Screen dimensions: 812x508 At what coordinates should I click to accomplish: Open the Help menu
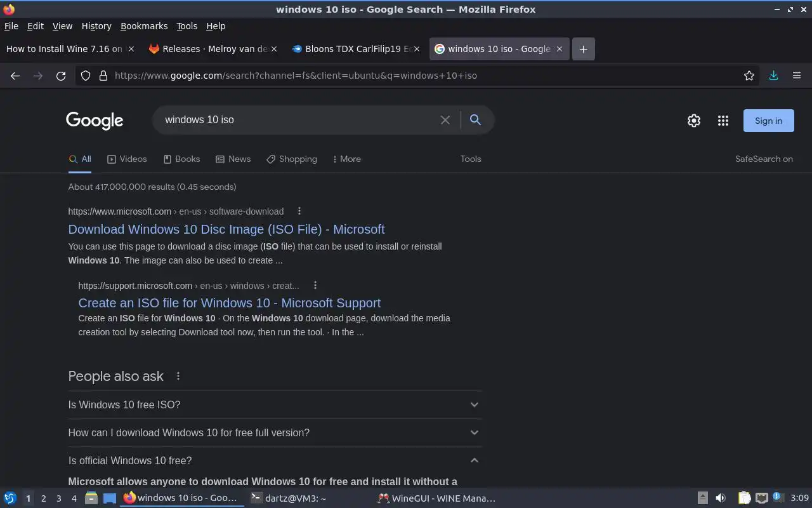coord(216,26)
